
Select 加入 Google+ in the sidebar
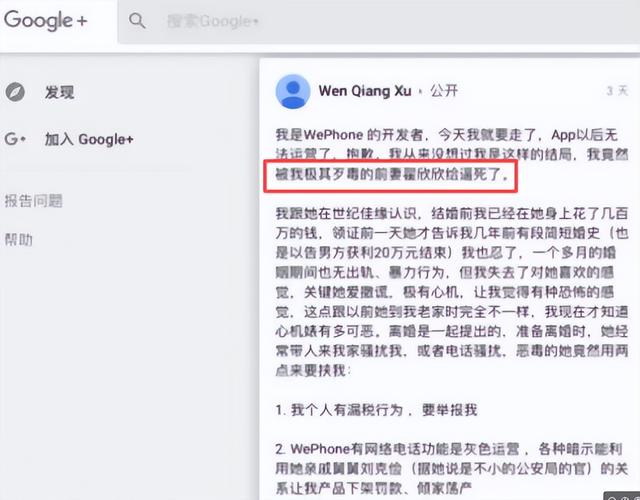pos(89,139)
